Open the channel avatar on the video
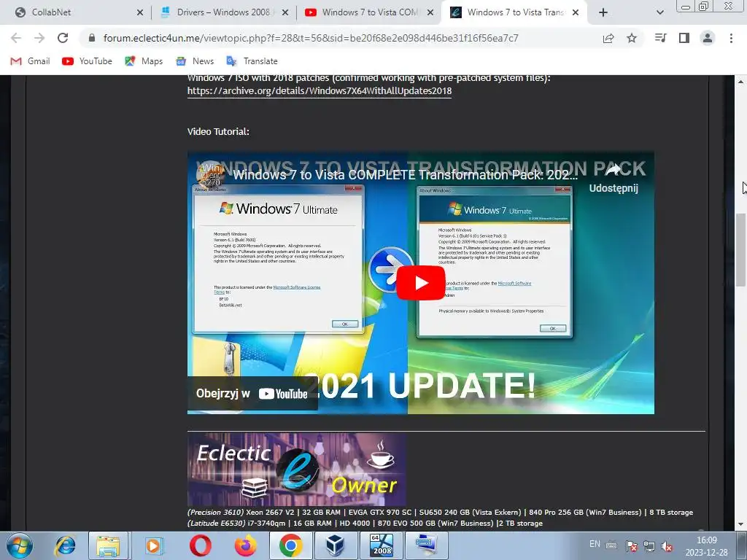This screenshot has width=747, height=560. [x=210, y=175]
